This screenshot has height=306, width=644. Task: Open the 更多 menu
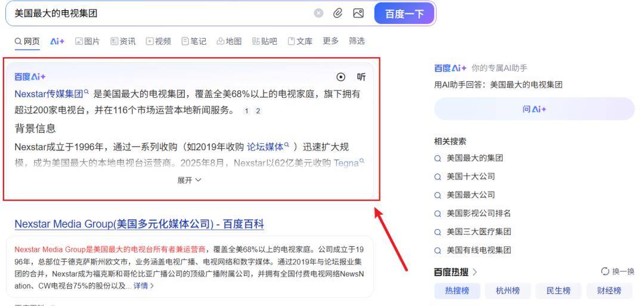point(330,41)
